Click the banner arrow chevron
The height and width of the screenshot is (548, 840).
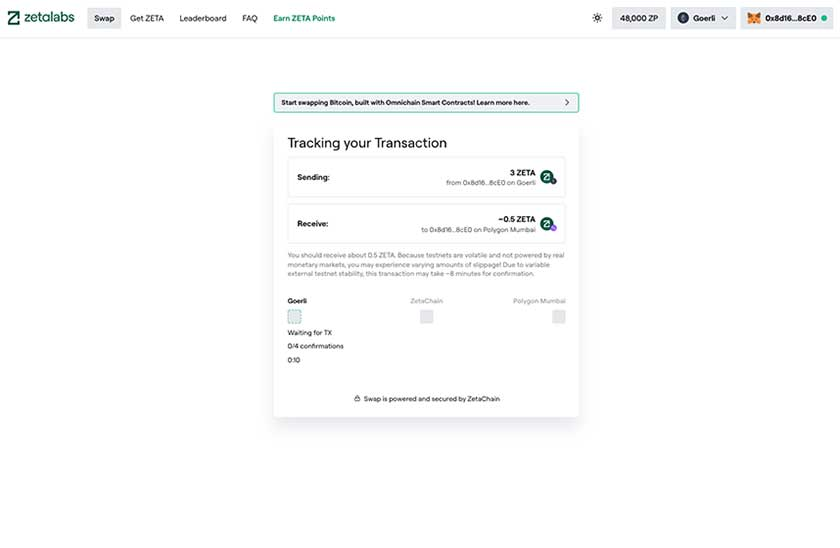coord(567,102)
